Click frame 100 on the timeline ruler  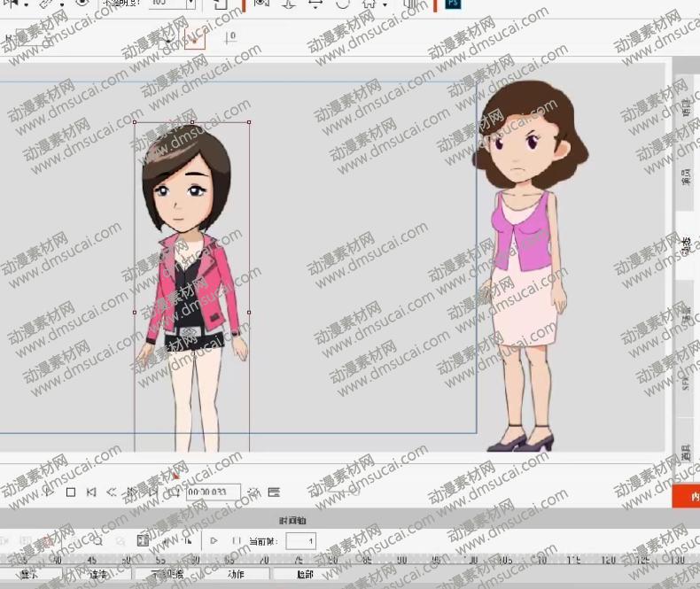(x=472, y=560)
